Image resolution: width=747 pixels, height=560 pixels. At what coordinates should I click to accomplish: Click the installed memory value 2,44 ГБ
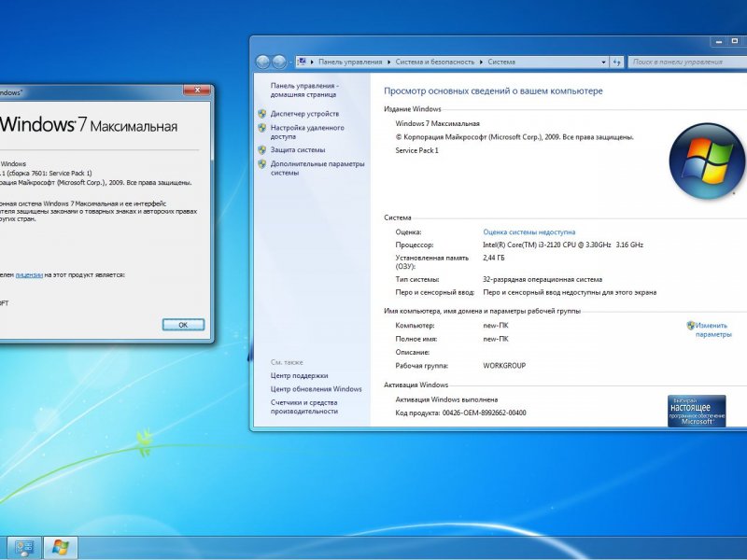tap(494, 259)
